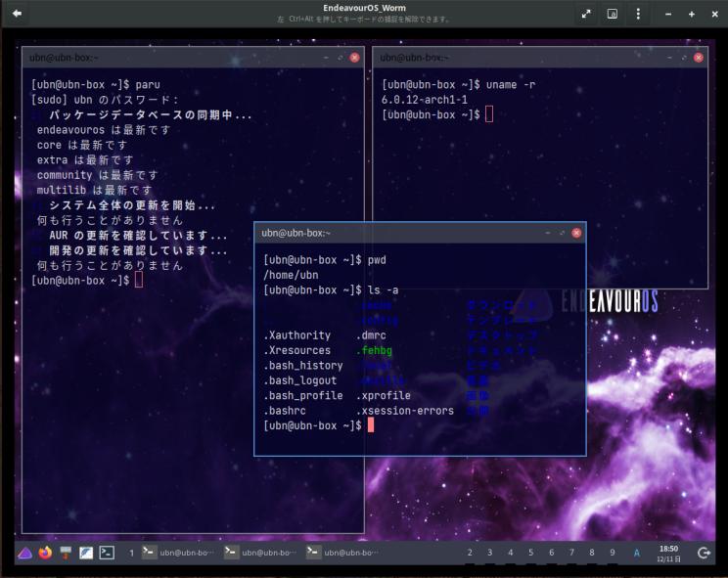Select second ubn@ubn-bo terminal entry in taskbar
The width and height of the screenshot is (728, 578).
tap(260, 553)
